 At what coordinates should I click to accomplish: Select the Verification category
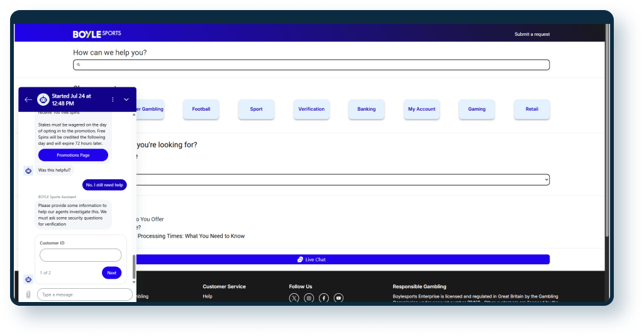pyautogui.click(x=311, y=109)
